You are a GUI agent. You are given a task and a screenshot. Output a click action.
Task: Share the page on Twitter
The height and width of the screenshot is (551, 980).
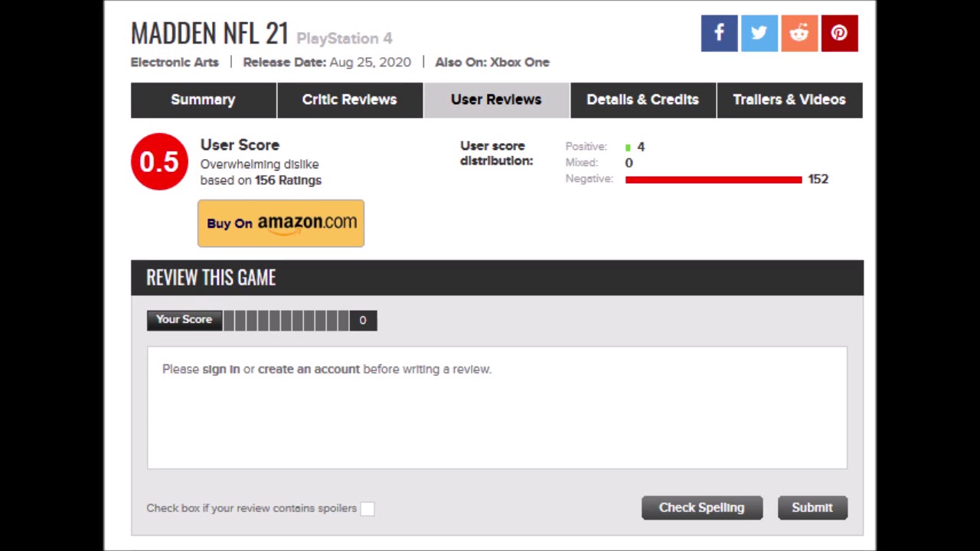[759, 33]
